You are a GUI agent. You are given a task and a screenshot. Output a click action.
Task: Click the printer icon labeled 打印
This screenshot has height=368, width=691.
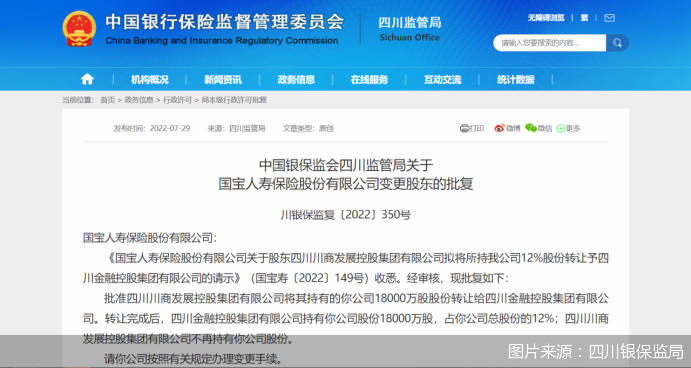click(464, 128)
